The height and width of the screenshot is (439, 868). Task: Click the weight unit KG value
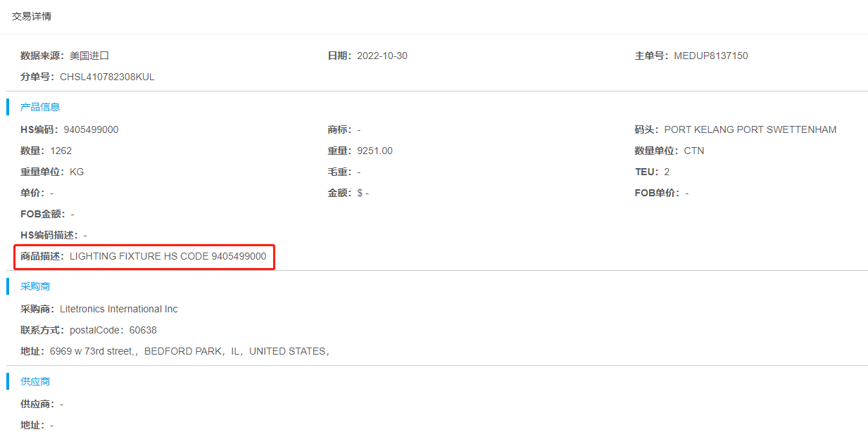[x=77, y=172]
